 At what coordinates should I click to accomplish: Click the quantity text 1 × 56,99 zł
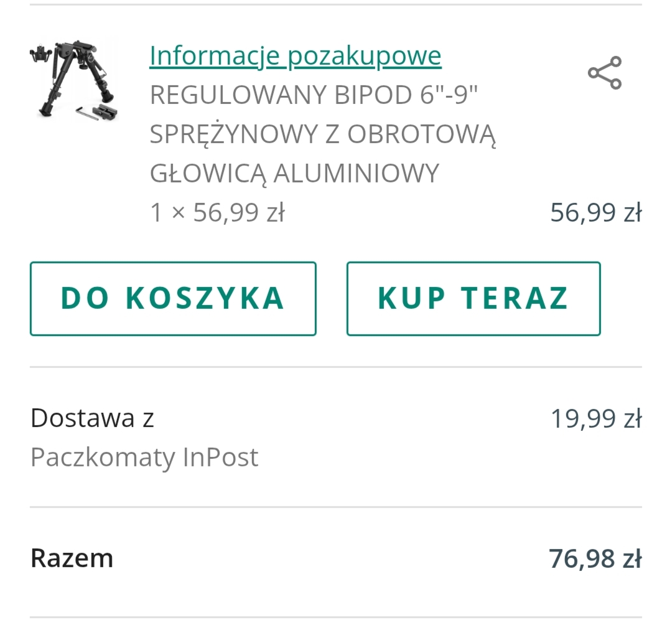pos(217,213)
